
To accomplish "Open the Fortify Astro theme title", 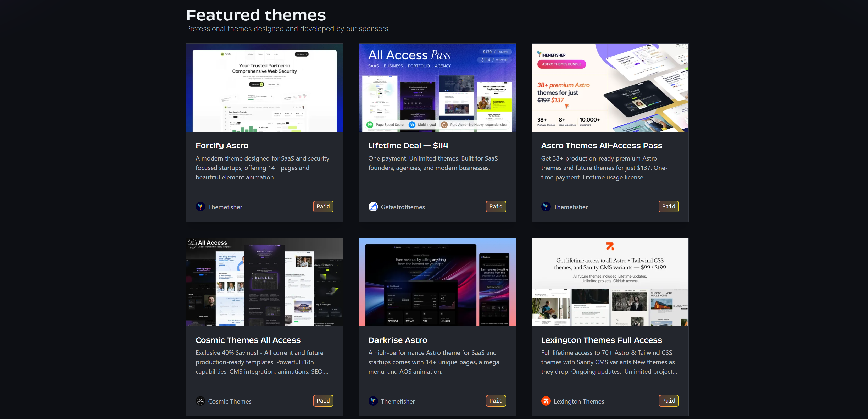I will (x=222, y=146).
